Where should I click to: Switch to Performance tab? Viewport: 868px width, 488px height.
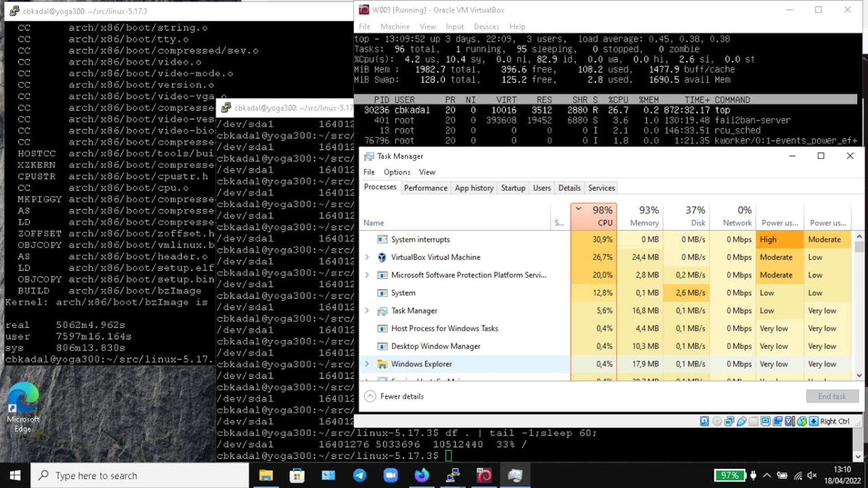tap(425, 188)
